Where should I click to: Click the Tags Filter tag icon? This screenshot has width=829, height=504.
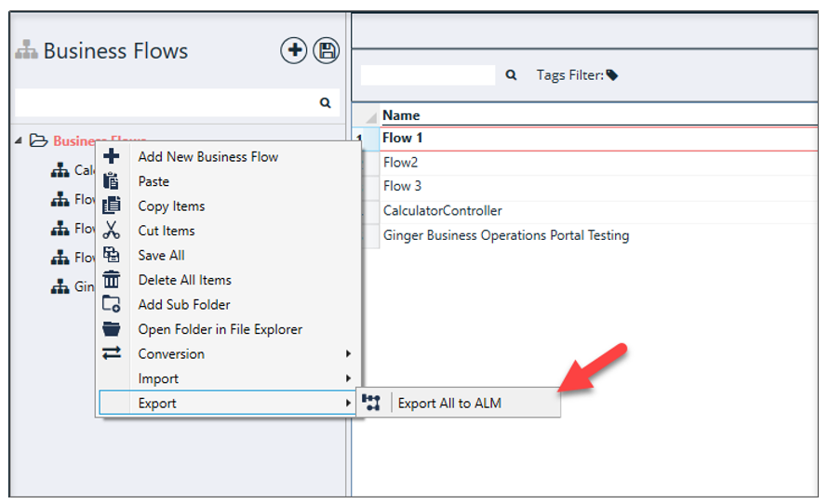(x=612, y=75)
